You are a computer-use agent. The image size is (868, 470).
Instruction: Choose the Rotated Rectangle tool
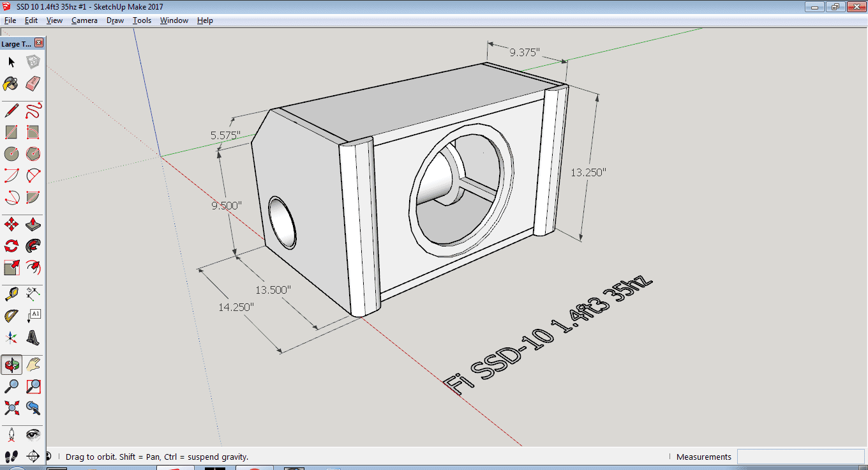(x=33, y=132)
